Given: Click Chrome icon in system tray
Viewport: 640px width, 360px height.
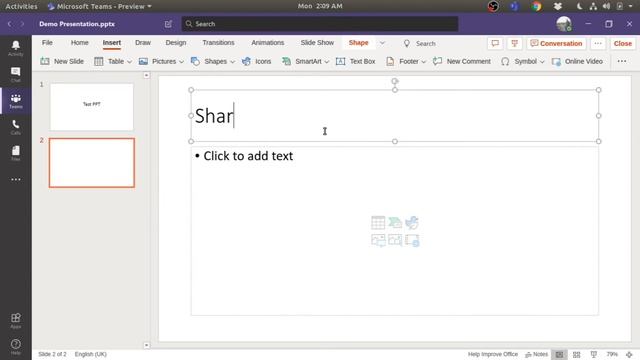Looking at the screenshot, I should (536, 6).
